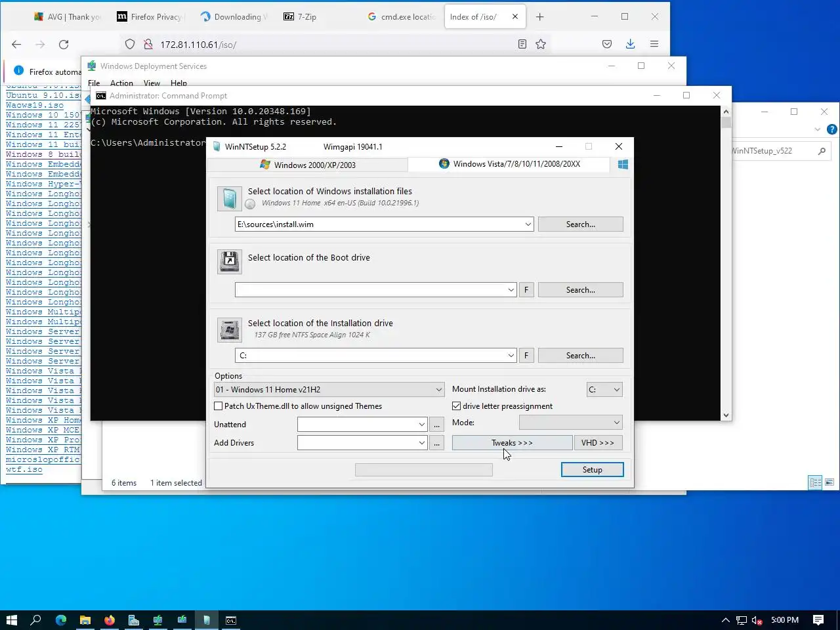
Task: Expand the Installation drive dropdown
Action: [x=511, y=356]
